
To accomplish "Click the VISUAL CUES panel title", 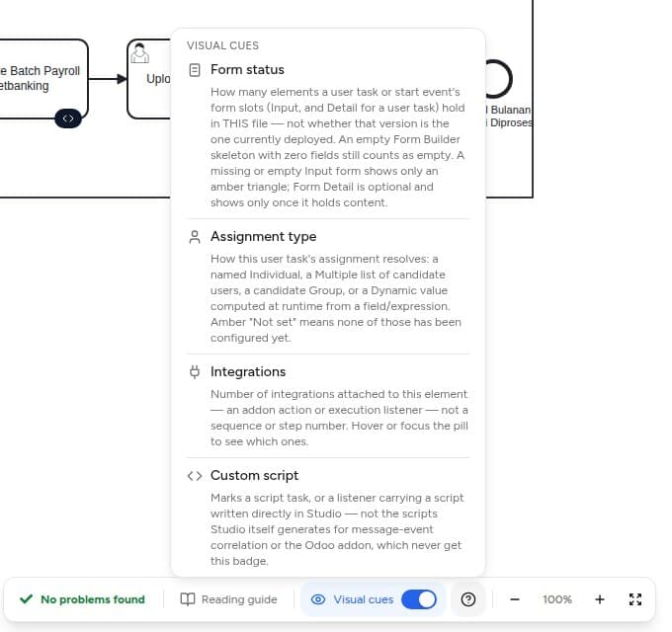I will click(x=223, y=45).
